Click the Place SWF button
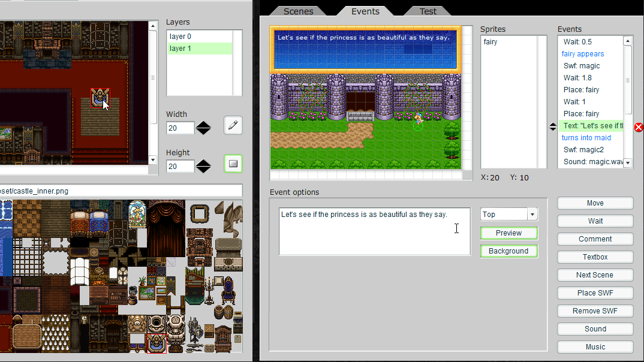The width and height of the screenshot is (644, 362). pyautogui.click(x=595, y=293)
